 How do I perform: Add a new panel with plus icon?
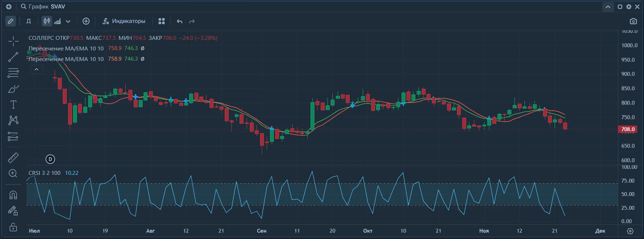click(x=9, y=7)
